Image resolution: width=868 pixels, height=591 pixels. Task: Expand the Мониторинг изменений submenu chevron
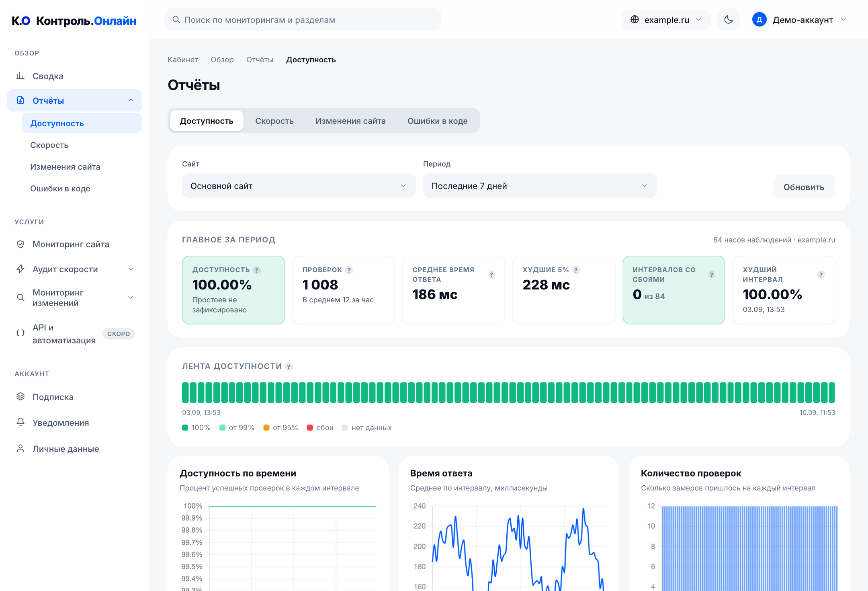coord(131,298)
